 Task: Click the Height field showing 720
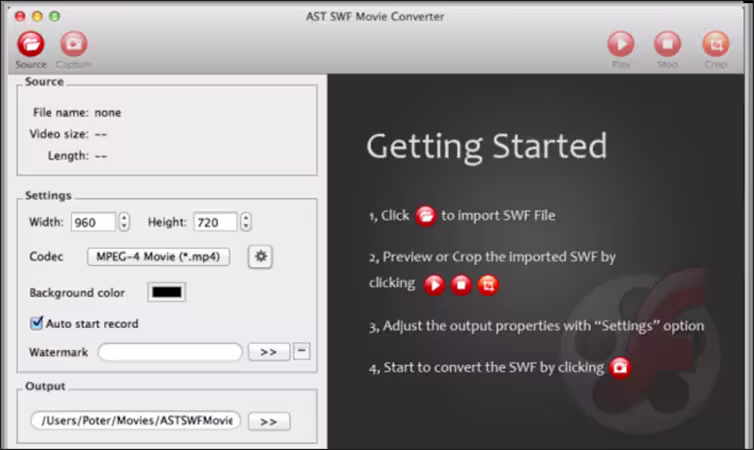coord(215,222)
